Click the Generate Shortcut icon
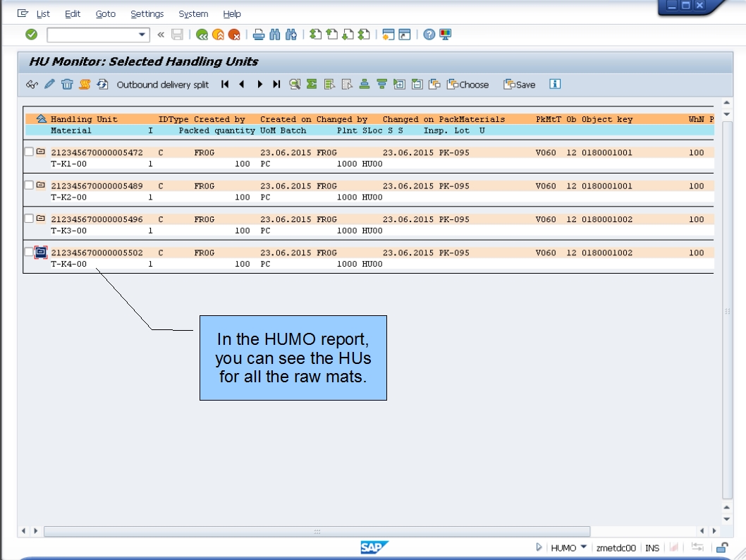 [405, 35]
